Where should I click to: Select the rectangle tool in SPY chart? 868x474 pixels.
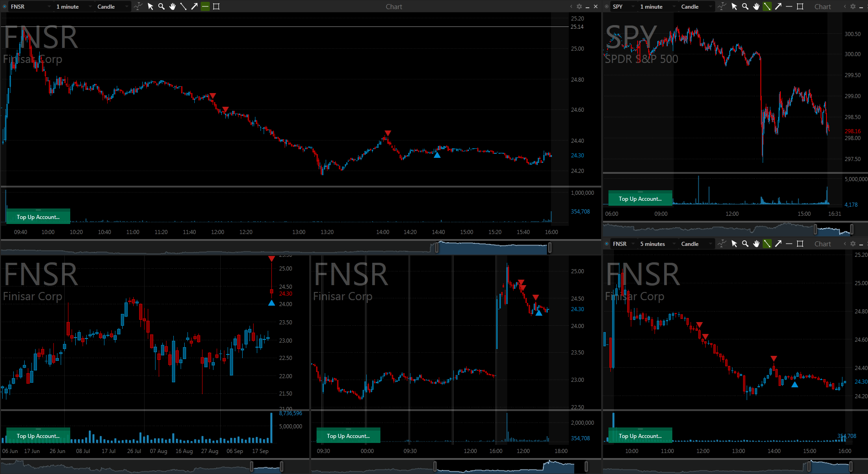800,6
